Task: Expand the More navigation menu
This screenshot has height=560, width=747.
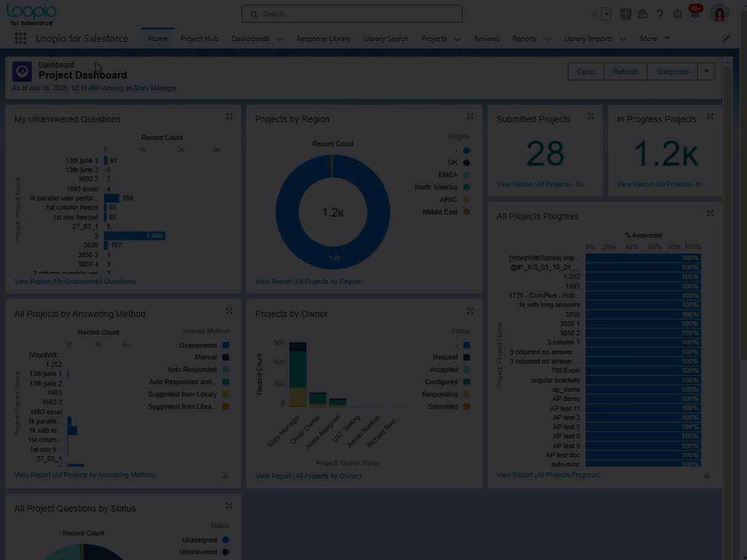Action: coord(655,39)
